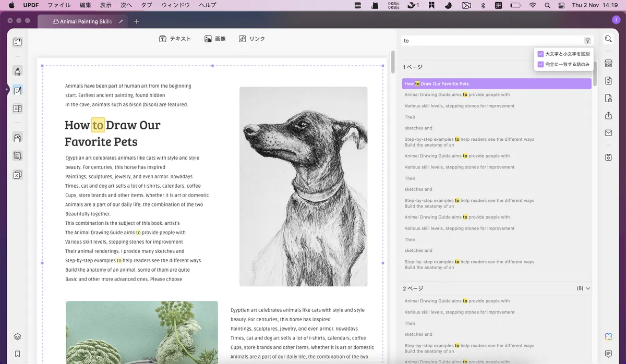This screenshot has width=626, height=364.
Task: Open the search filter funnel dropdown
Action: click(x=587, y=41)
